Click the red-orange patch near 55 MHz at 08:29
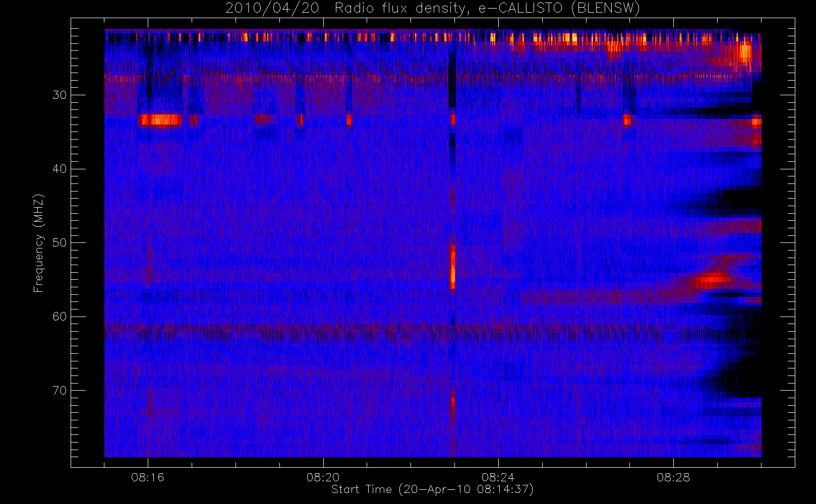Viewport: 816px width, 504px height. 711,279
